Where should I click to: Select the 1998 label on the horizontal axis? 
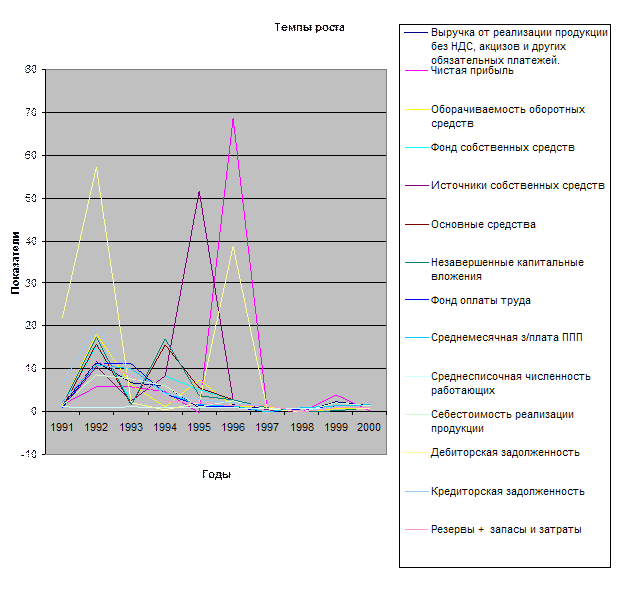tap(301, 425)
